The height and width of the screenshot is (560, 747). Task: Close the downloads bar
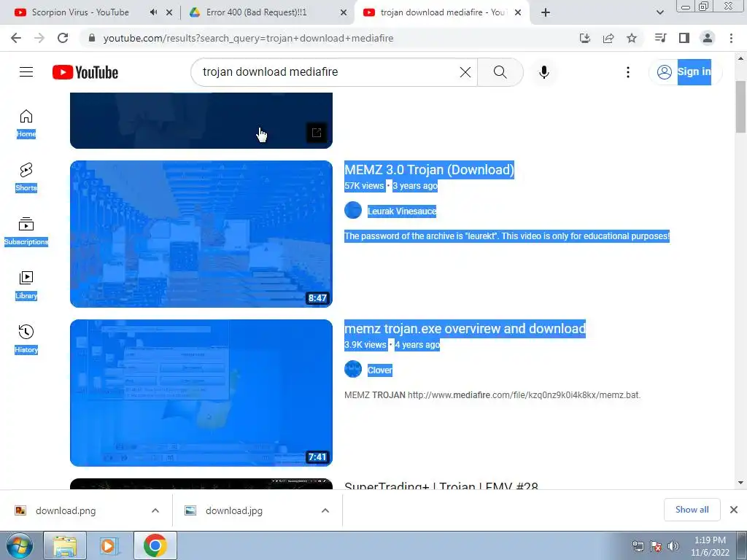click(734, 510)
